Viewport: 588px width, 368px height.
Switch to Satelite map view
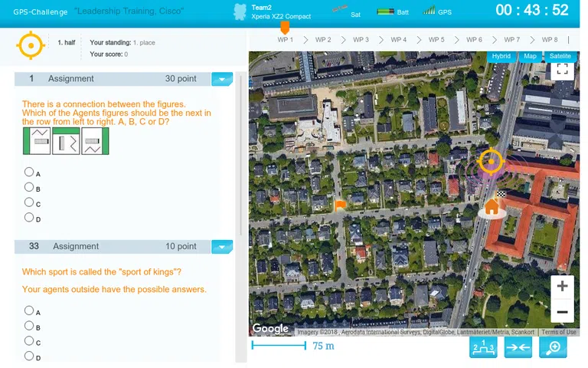[x=560, y=56]
